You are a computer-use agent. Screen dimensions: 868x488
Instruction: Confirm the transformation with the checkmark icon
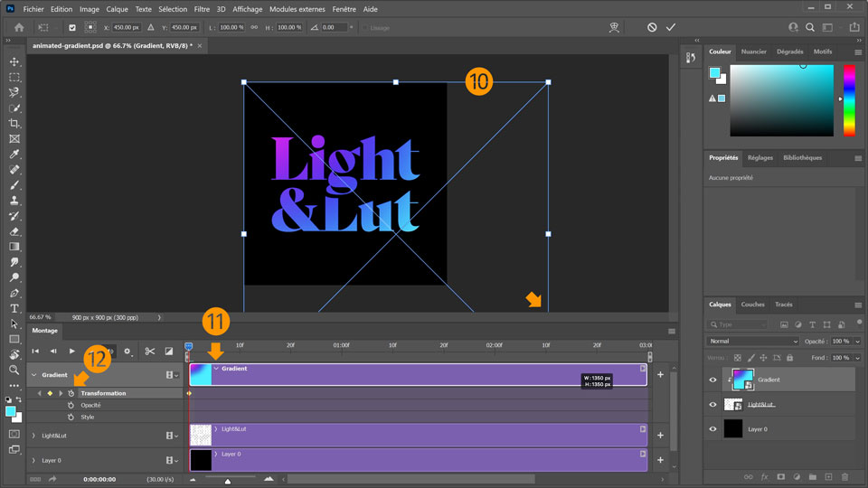coord(671,27)
